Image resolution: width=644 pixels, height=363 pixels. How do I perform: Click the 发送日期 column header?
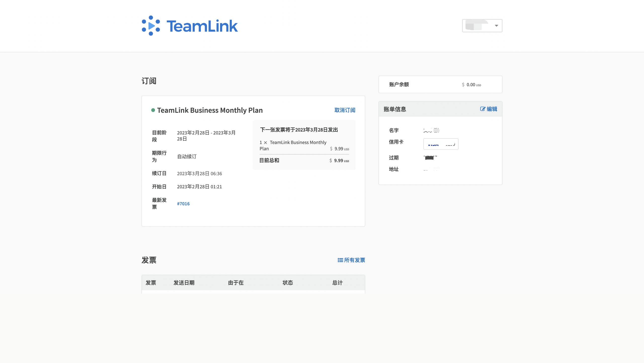tap(184, 283)
